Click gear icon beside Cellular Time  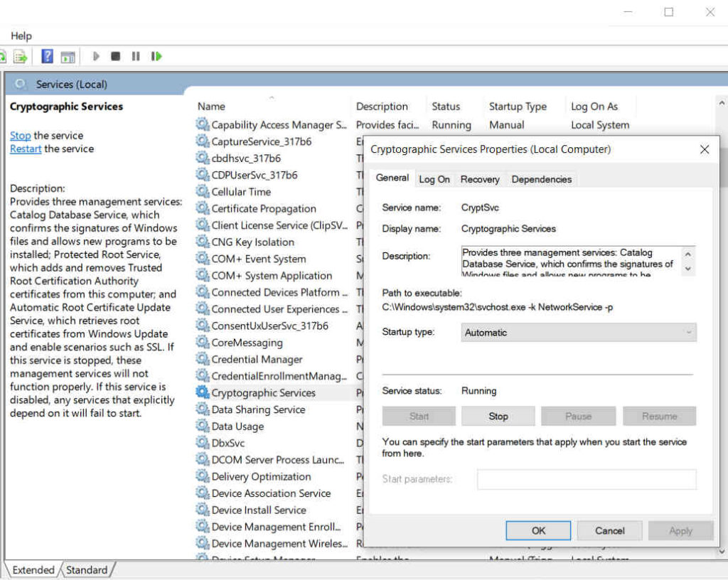coord(203,191)
